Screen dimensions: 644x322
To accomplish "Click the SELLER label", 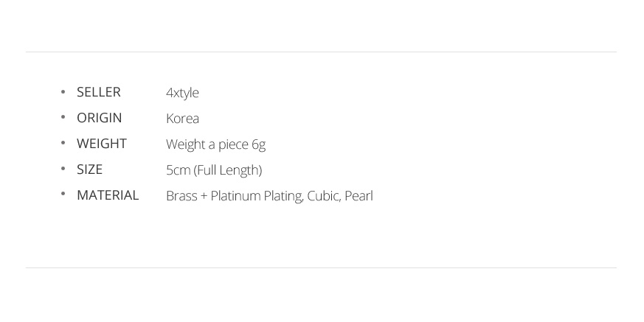I will (99, 92).
